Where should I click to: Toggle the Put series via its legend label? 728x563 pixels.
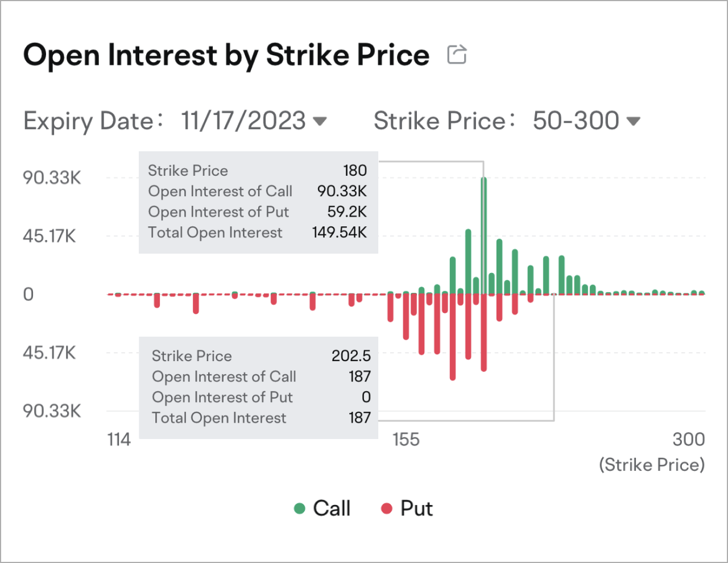pyautogui.click(x=417, y=508)
